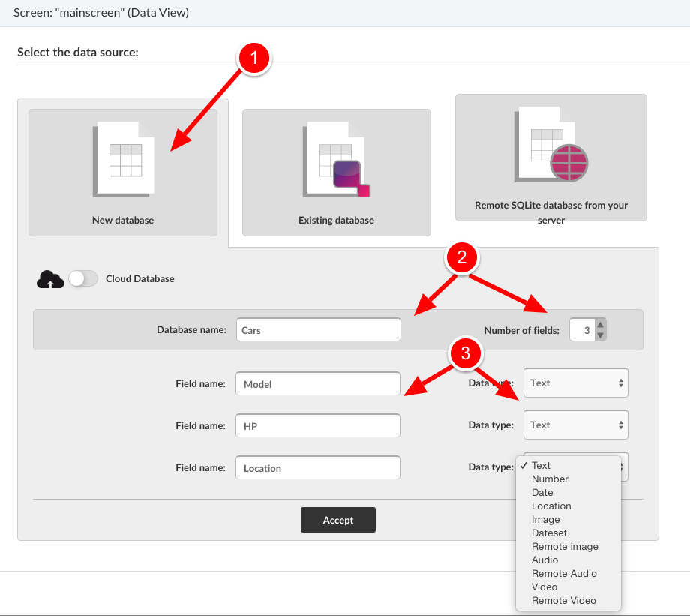Click the 'Remote SQLite database from your server' label
690x616 pixels.
551,212
